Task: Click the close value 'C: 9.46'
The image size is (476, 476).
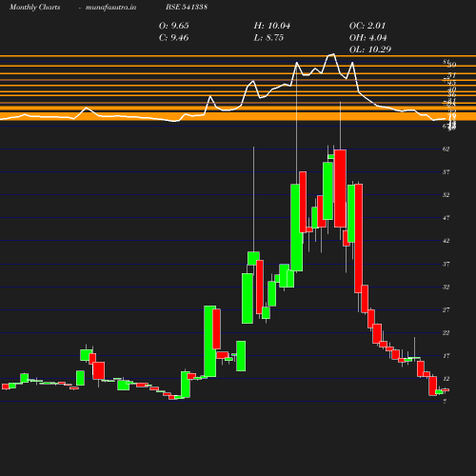Action: [x=173, y=38]
